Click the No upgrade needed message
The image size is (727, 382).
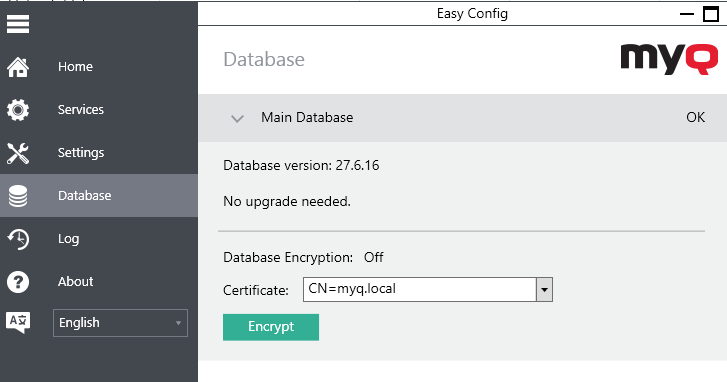click(287, 202)
